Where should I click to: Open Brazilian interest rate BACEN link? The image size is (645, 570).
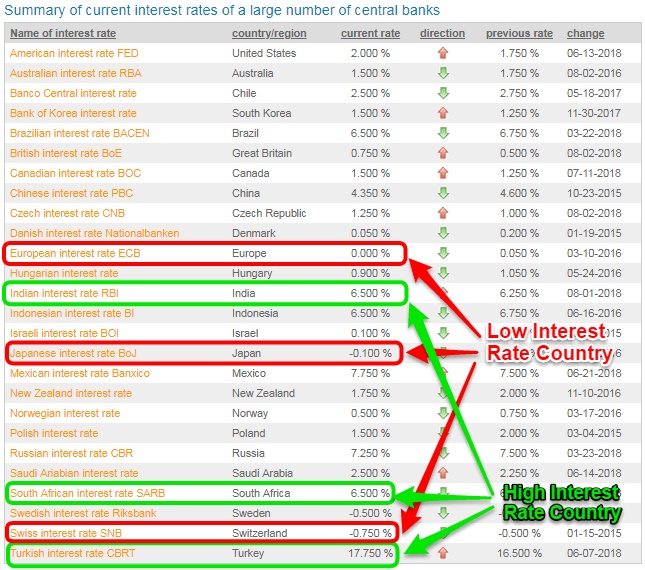(80, 133)
